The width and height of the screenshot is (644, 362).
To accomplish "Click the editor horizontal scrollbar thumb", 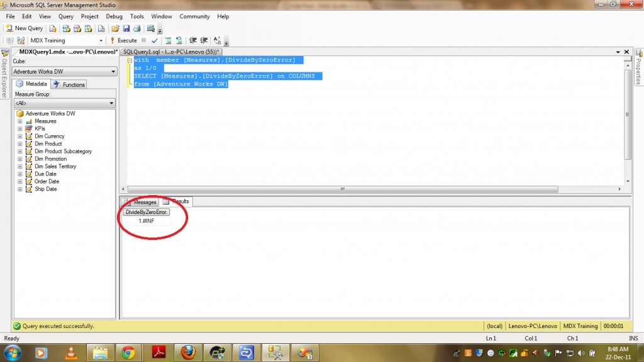I will coord(343,189).
